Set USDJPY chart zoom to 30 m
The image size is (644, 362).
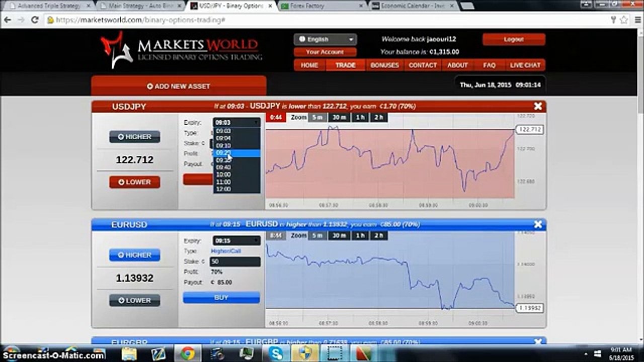click(339, 117)
